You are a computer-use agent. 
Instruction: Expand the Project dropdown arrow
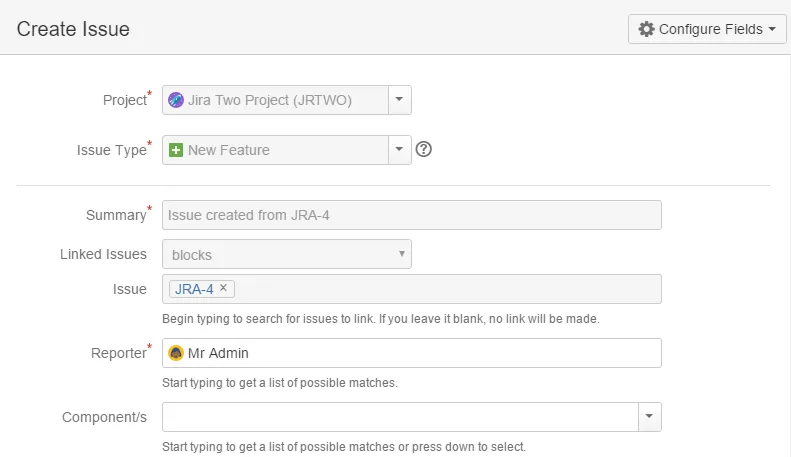tap(400, 100)
